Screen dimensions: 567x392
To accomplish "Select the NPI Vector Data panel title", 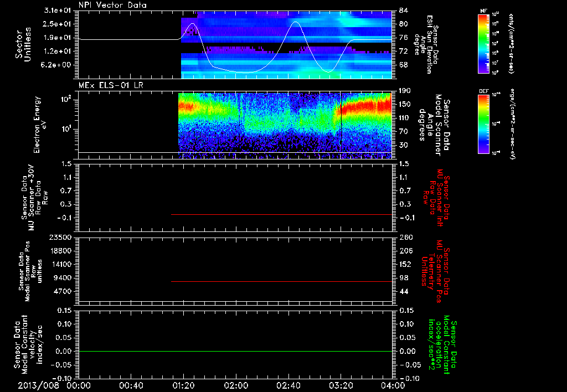I will click(x=113, y=5).
